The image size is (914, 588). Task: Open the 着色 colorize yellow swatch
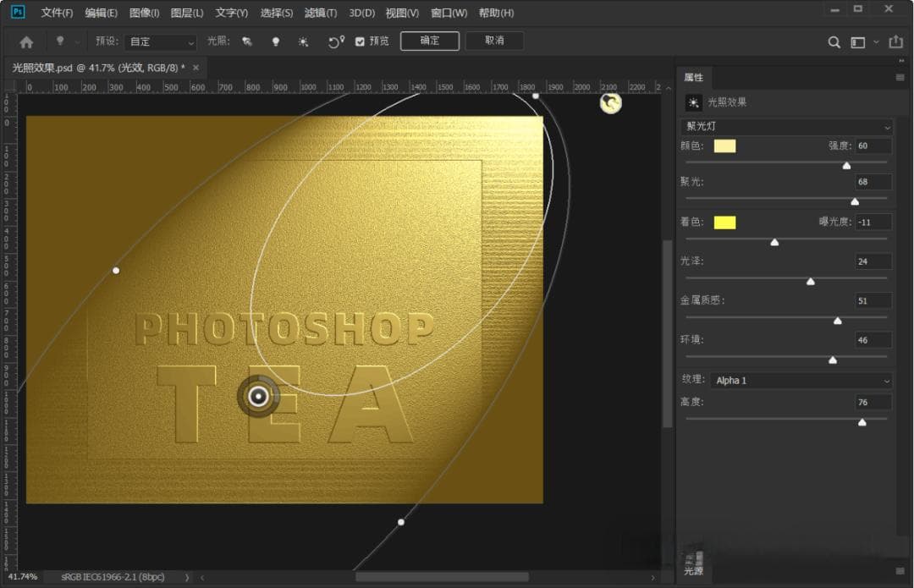(724, 222)
